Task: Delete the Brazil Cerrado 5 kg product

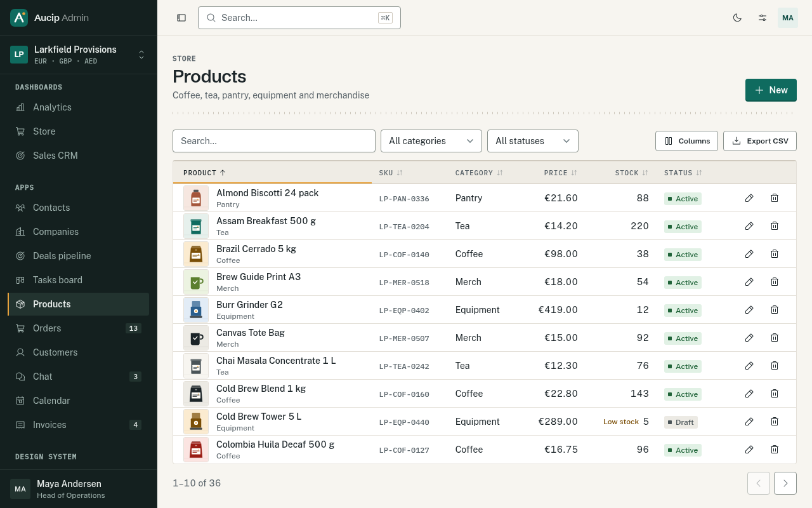Action: tap(775, 254)
